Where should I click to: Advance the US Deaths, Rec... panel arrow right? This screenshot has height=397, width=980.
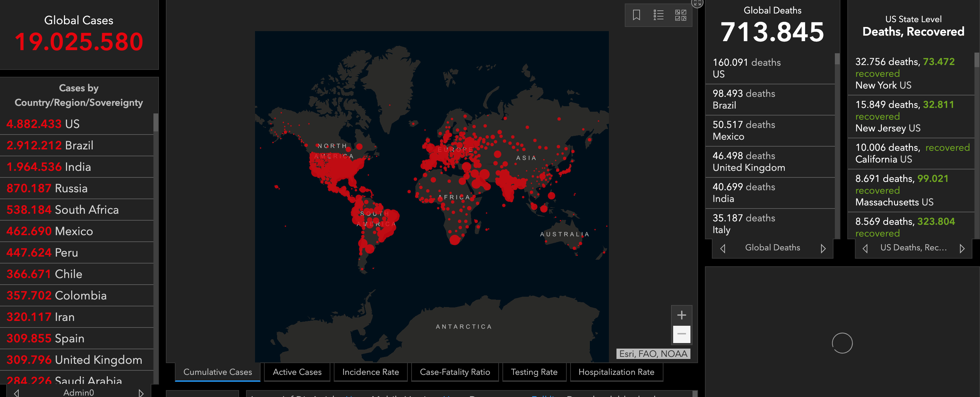(962, 249)
